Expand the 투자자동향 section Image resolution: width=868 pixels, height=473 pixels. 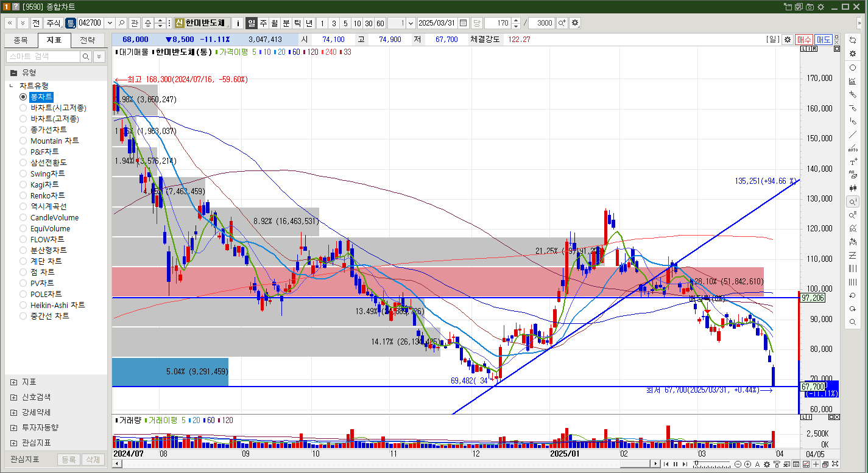coord(14,427)
